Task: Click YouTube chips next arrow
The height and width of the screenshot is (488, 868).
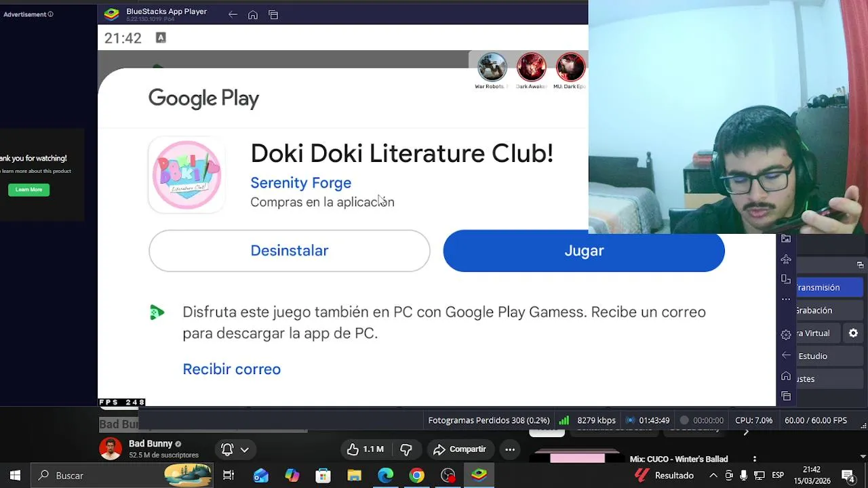Action: [746, 432]
